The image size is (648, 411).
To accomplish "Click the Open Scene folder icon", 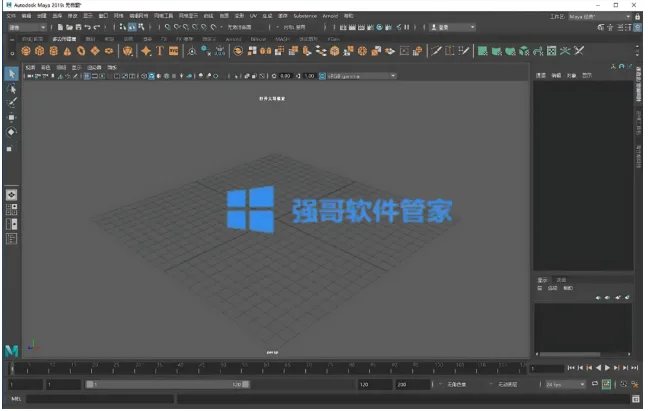I will 69,27.
